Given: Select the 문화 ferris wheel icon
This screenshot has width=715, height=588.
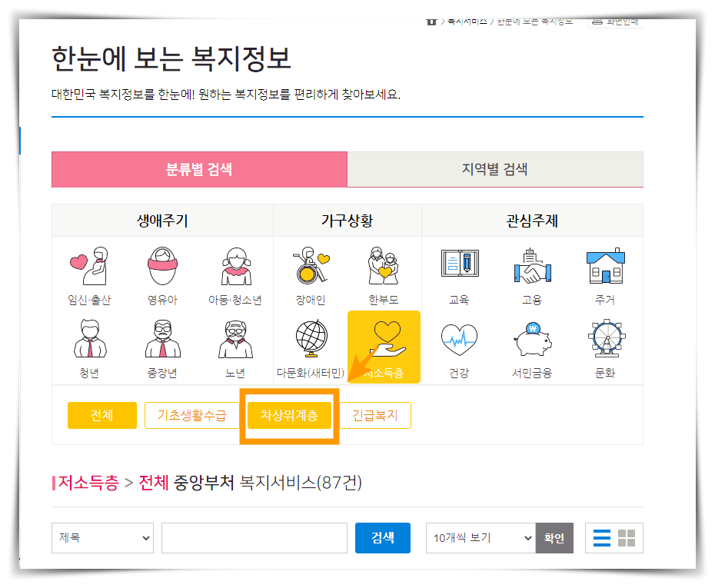Looking at the screenshot, I should pyautogui.click(x=607, y=338).
